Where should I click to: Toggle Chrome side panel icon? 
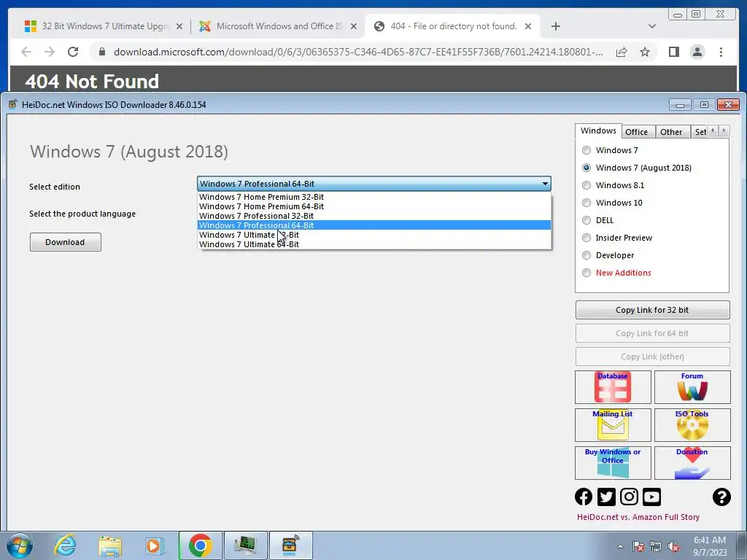(673, 52)
